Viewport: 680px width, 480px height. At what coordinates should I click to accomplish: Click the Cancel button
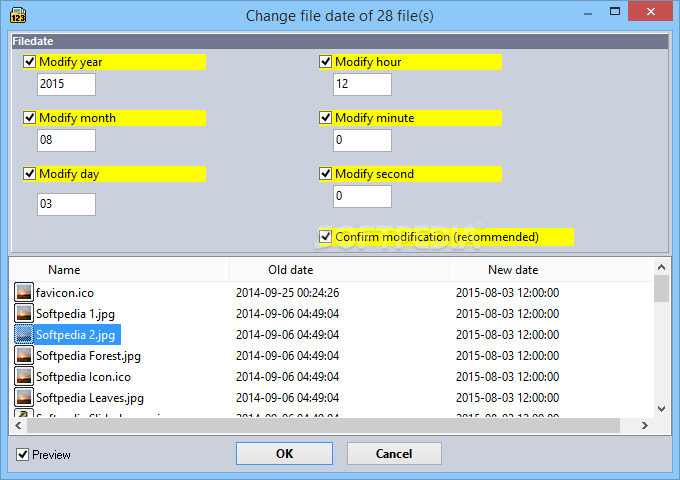click(x=394, y=454)
